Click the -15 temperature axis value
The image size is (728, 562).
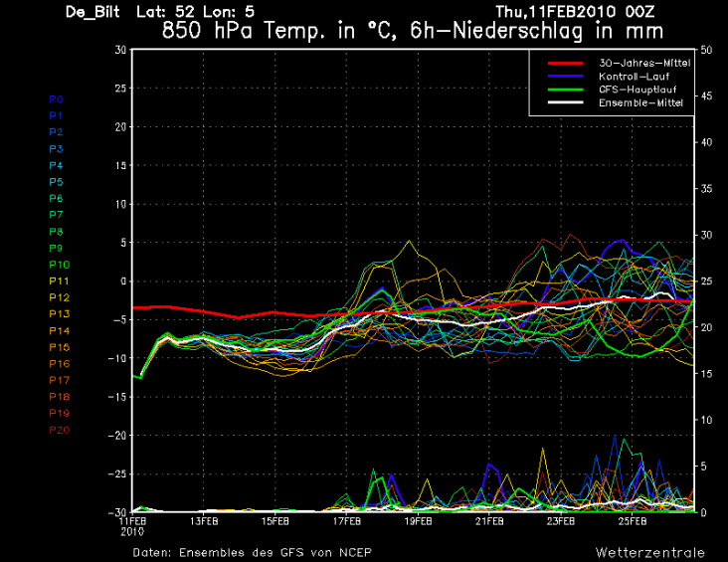click(117, 397)
